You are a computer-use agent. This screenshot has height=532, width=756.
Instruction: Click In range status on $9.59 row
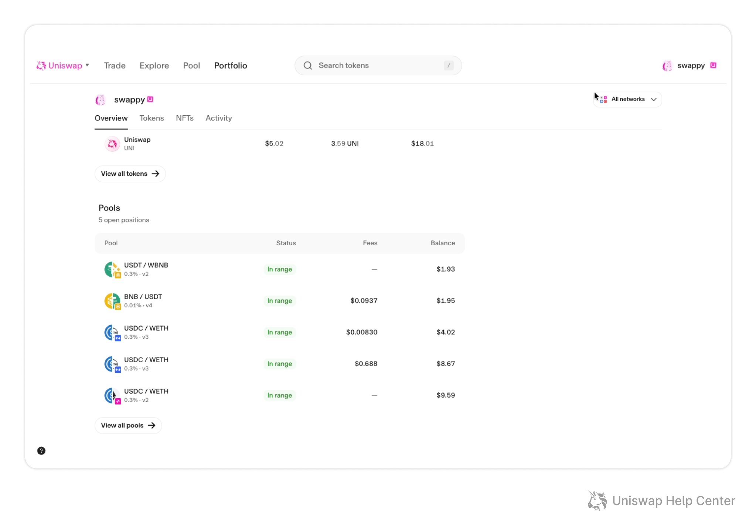click(280, 395)
